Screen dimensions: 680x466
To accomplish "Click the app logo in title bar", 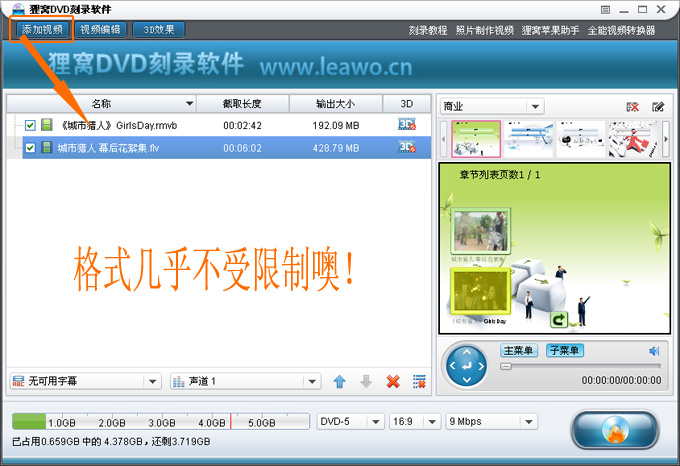I will [18, 9].
